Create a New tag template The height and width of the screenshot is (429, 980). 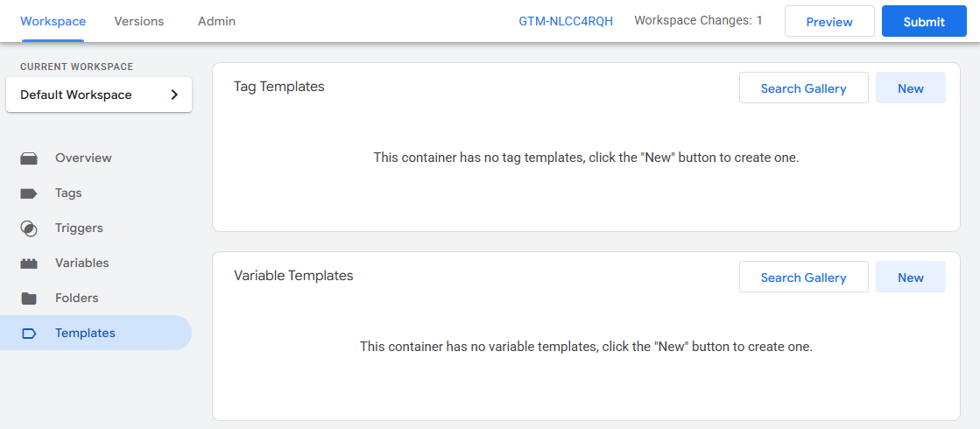tap(910, 88)
